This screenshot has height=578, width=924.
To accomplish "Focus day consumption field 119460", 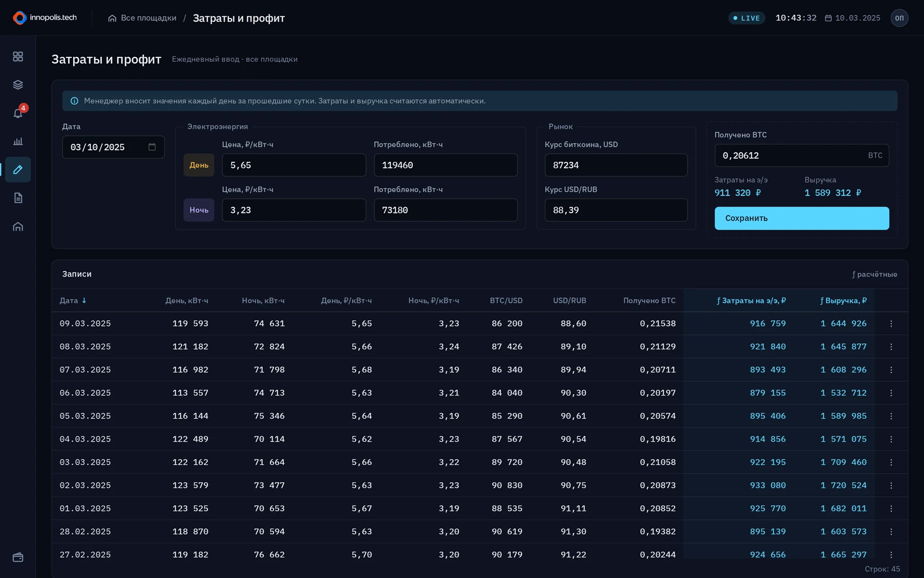I will [x=446, y=165].
